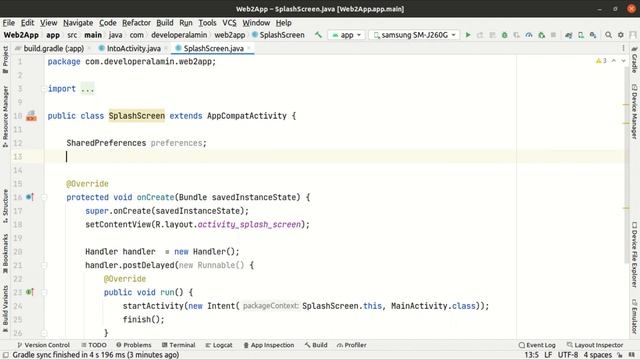Open the samsung SM-J260G device dropdown
Screen dimensions: 640x360
414,35
